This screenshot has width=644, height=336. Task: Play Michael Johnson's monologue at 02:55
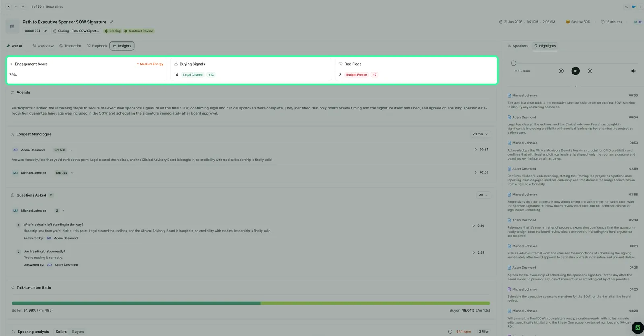tap(481, 173)
